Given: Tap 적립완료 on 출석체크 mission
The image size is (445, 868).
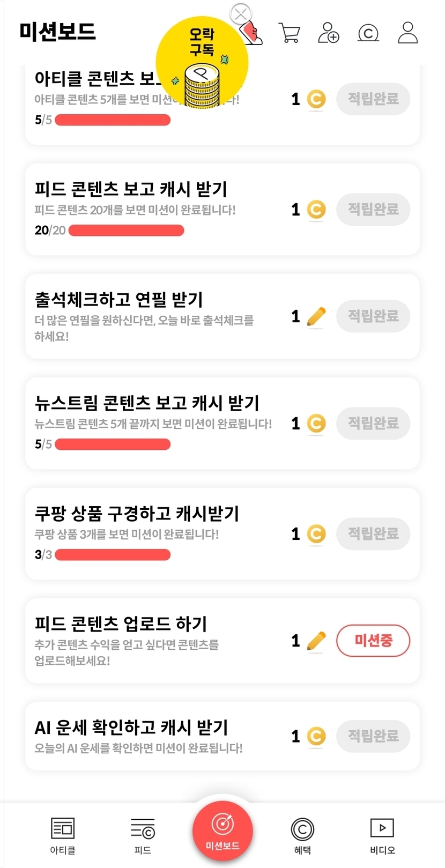Looking at the screenshot, I should tap(373, 316).
